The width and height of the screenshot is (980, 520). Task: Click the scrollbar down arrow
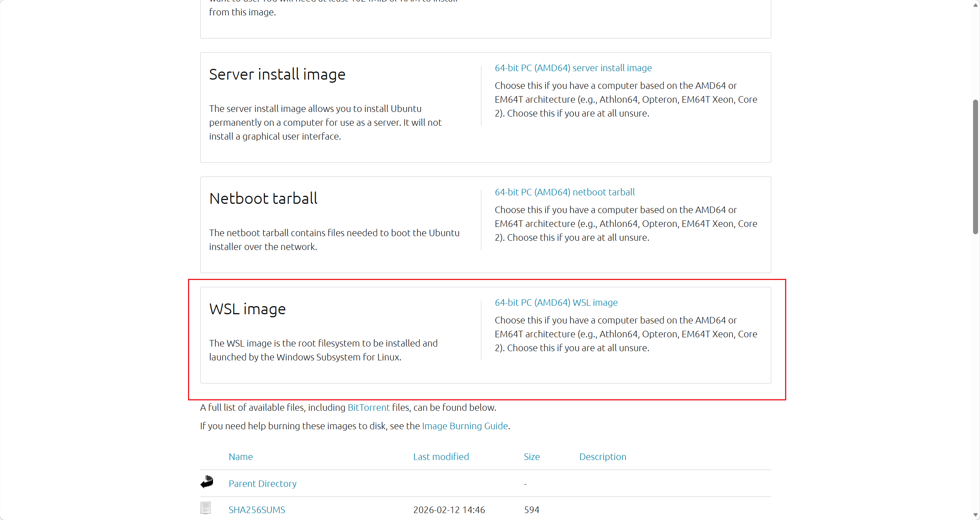point(975,514)
